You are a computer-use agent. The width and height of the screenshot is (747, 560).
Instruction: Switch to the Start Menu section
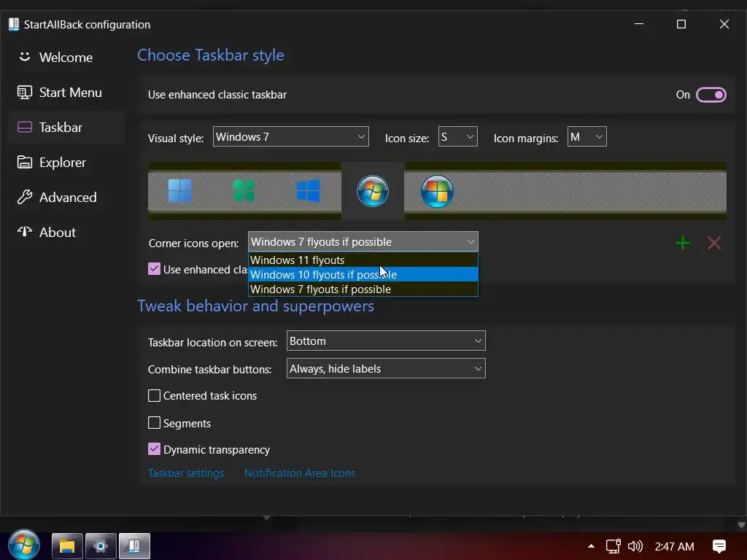click(66, 93)
